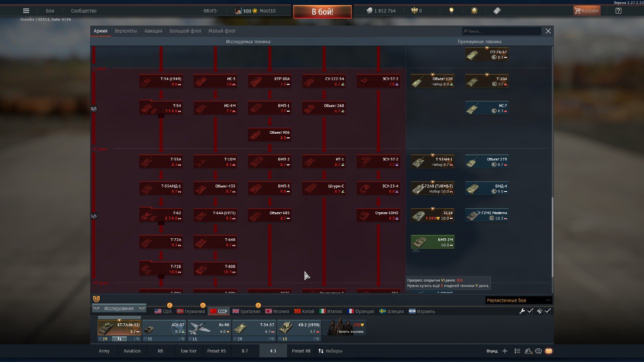Image resolution: width=644 pixels, height=362 pixels.
Task: Click swap arrows icon on БТ-7А slot
Action: coord(119,339)
